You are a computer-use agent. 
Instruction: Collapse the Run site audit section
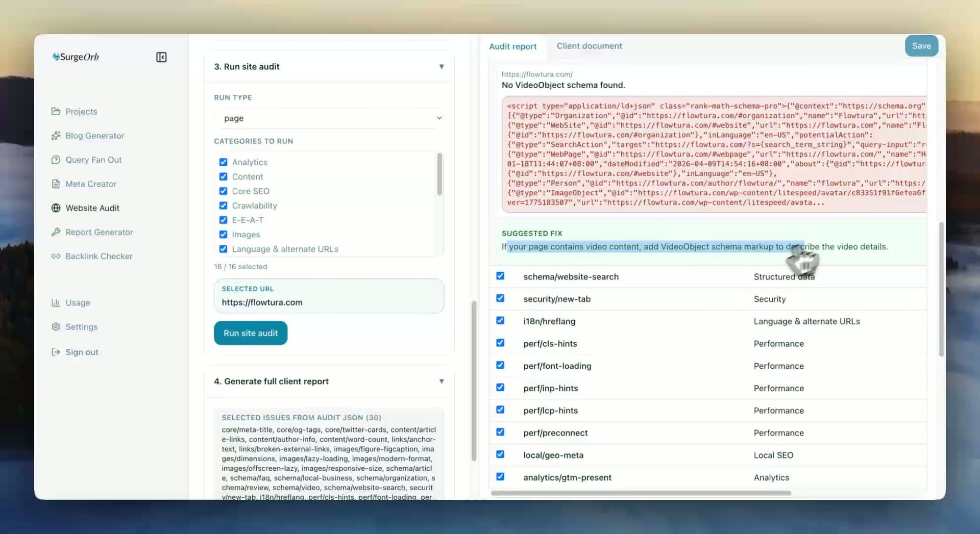point(441,67)
